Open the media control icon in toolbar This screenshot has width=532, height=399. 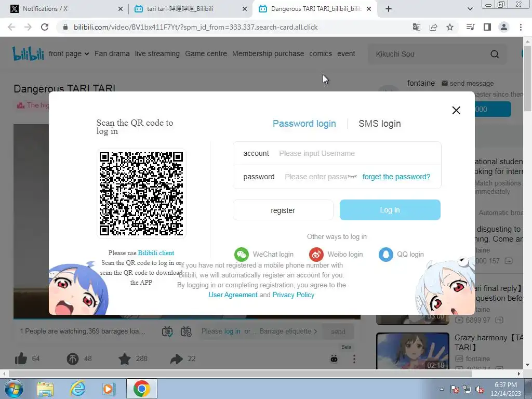[470, 27]
